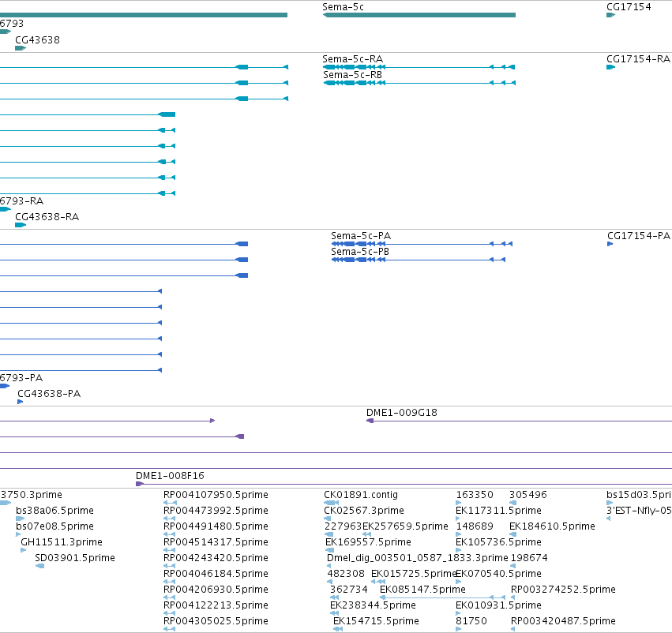The image size is (672, 633).
Task: Click the CG17154-RA transcript label
Action: point(638,59)
